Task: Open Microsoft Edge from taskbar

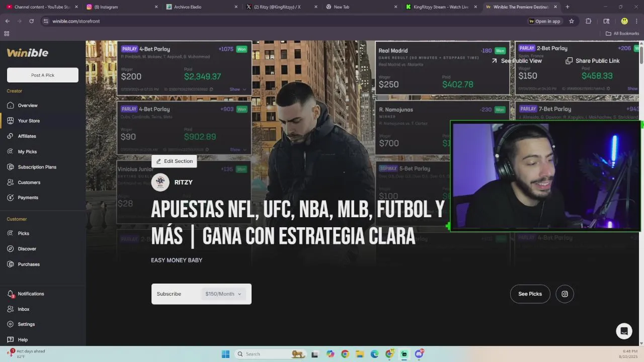Action: [x=374, y=354]
